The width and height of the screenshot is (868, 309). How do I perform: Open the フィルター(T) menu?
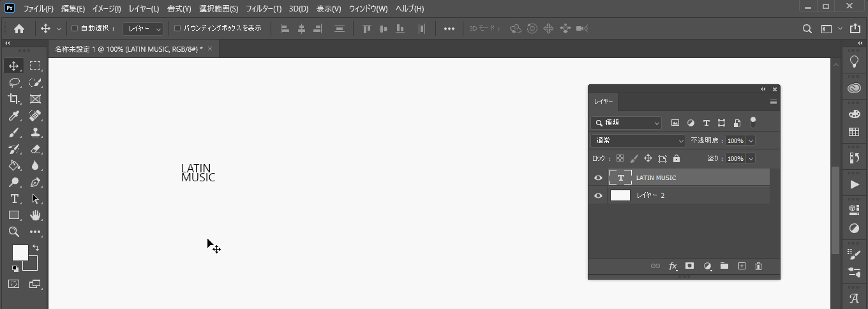[x=264, y=9]
